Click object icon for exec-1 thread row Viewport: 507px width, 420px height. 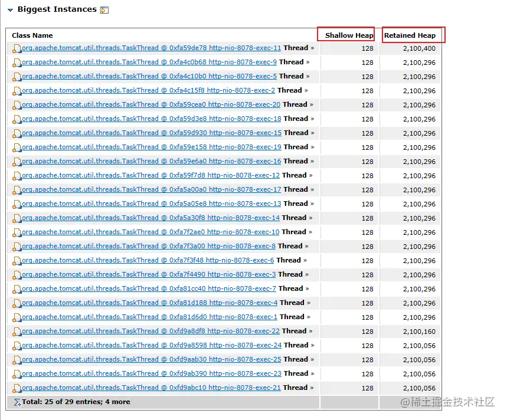[17, 318]
